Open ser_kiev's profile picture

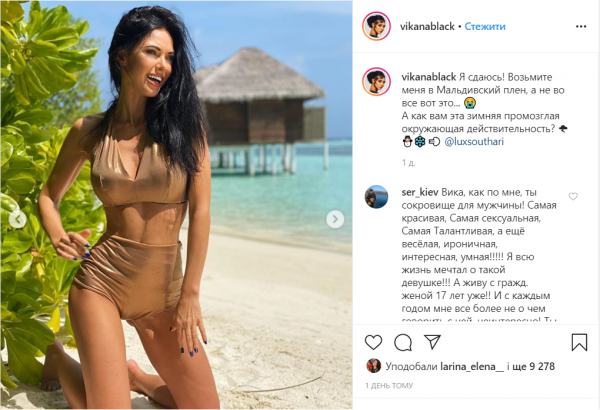click(376, 197)
